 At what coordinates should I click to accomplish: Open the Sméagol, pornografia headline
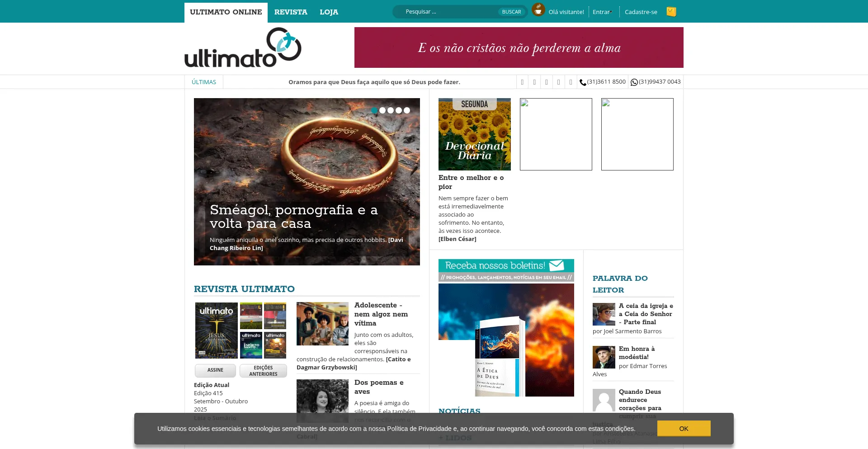[294, 217]
